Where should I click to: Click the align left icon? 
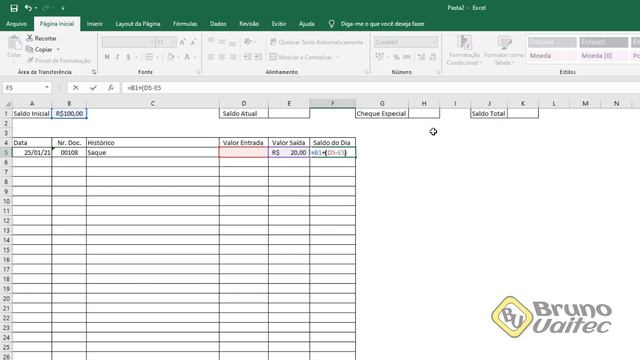[x=211, y=57]
